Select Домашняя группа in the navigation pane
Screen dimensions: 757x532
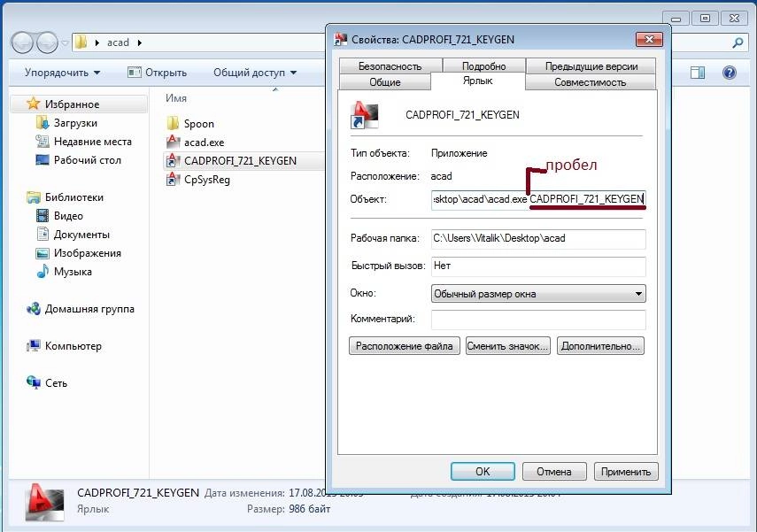coord(81,308)
